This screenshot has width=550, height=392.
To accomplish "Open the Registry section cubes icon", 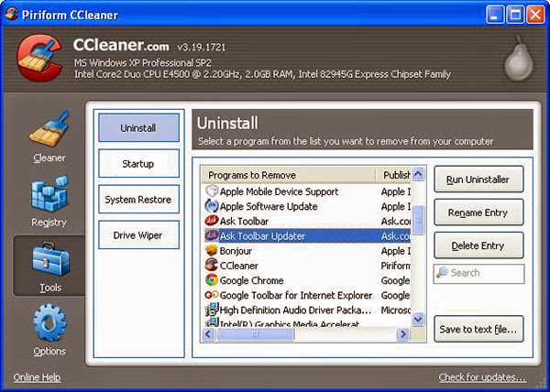I will coord(49,194).
